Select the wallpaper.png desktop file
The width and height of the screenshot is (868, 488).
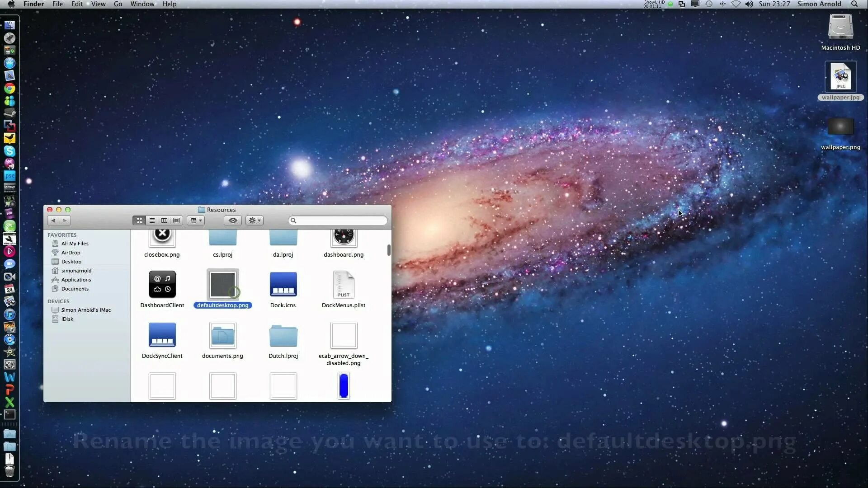(x=840, y=127)
